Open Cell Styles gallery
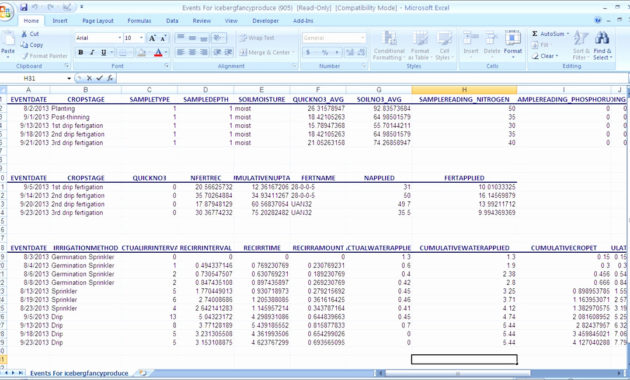 (444, 45)
